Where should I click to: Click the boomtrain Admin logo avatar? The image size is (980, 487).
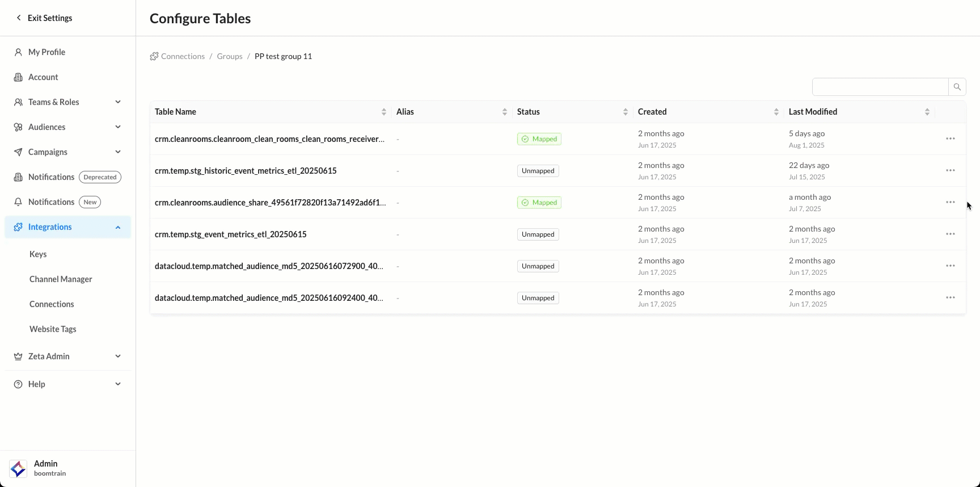click(x=18, y=469)
